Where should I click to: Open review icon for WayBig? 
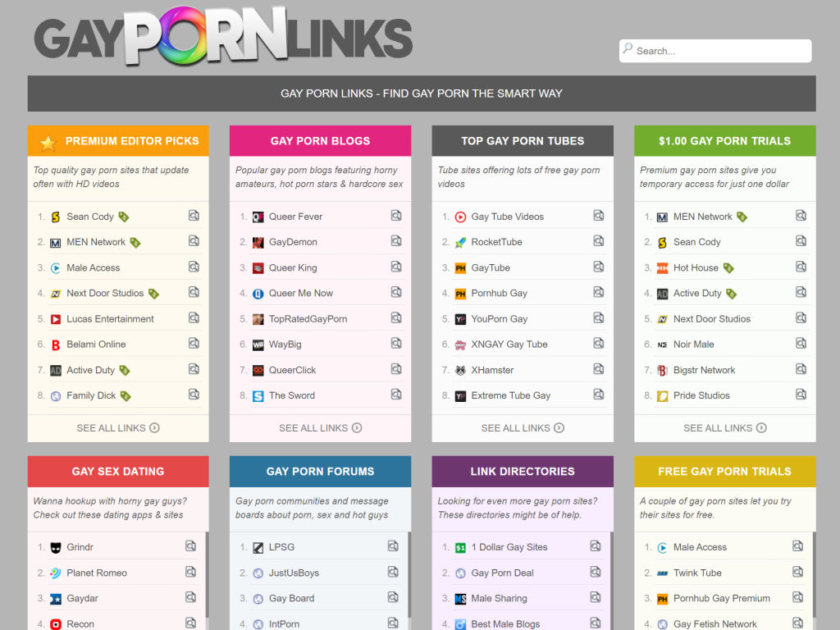click(396, 344)
